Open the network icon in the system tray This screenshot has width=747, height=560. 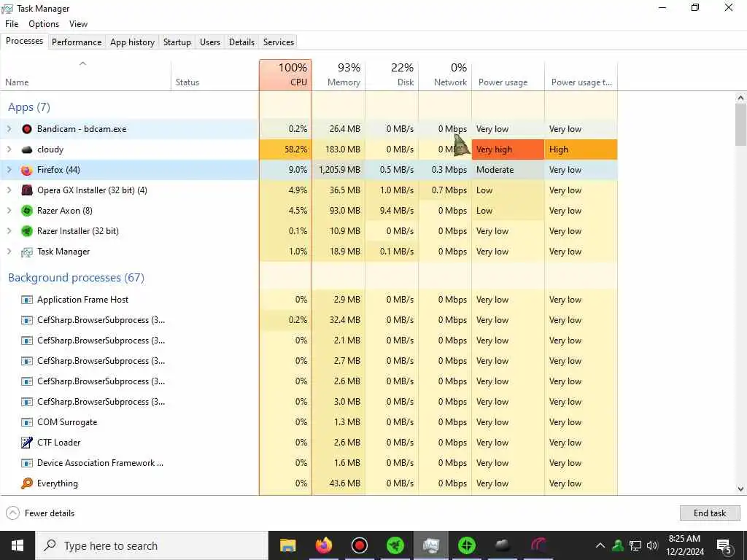pyautogui.click(x=635, y=545)
